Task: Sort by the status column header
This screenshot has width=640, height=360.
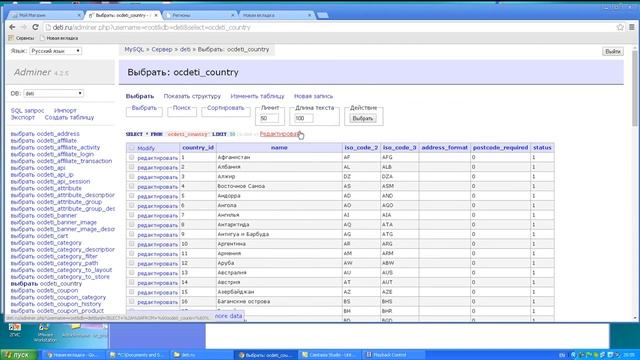Action: click(x=542, y=148)
